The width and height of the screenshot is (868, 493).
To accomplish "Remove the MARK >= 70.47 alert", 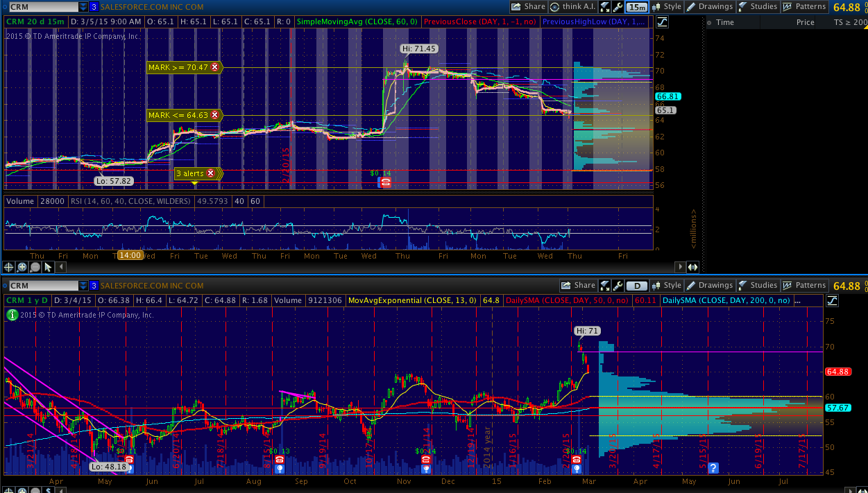I will [x=214, y=67].
